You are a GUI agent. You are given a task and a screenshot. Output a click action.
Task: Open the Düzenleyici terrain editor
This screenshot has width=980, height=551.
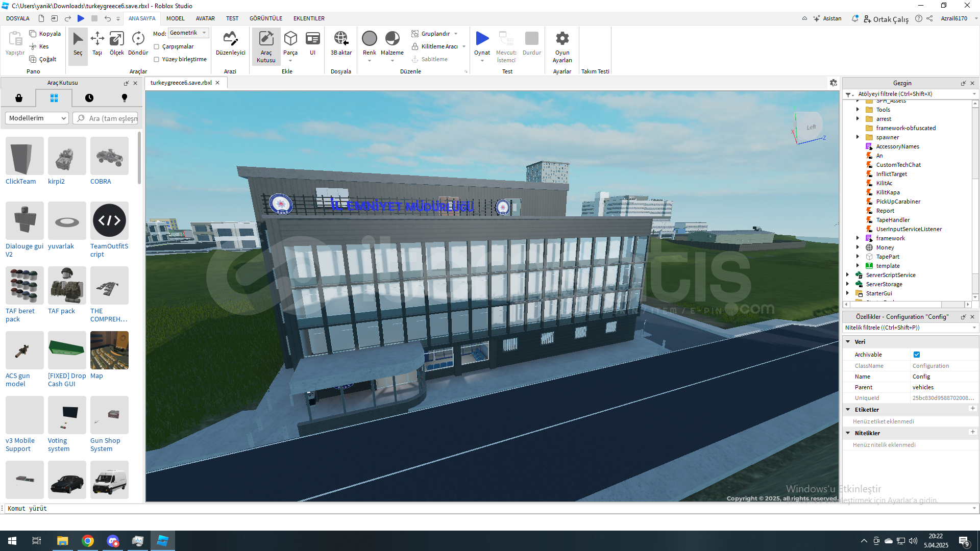click(230, 44)
